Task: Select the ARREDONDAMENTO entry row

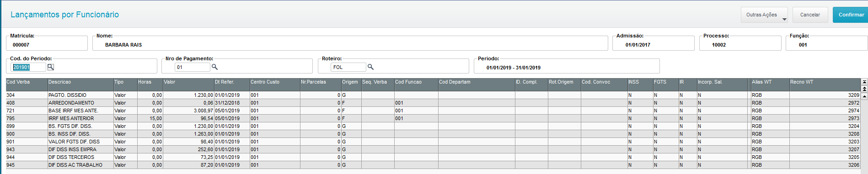Action: point(433,103)
